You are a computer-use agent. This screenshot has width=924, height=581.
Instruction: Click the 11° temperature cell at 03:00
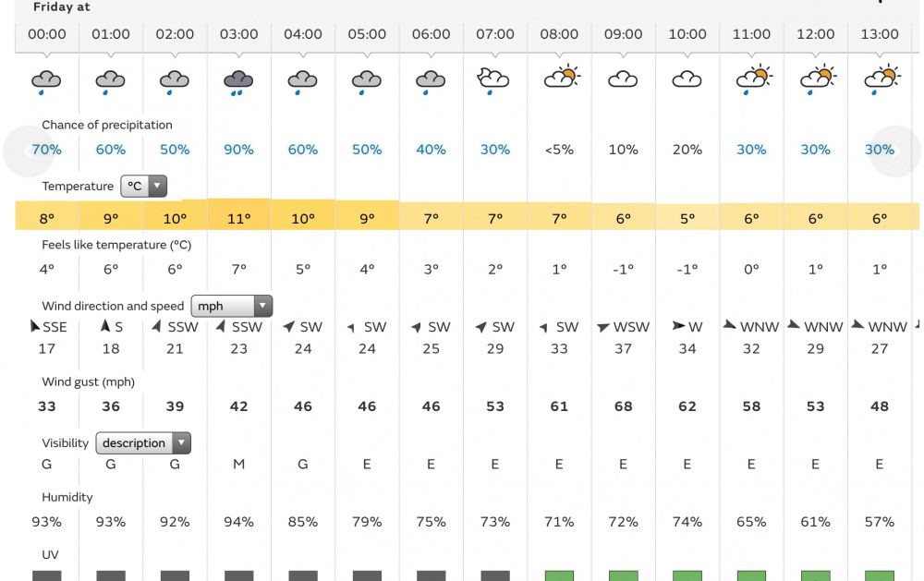tap(238, 218)
